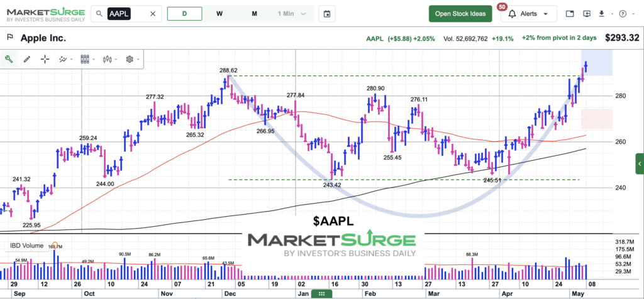The width and height of the screenshot is (644, 299).
Task: Click the MarketSurge logo at top left
Action: point(45,14)
